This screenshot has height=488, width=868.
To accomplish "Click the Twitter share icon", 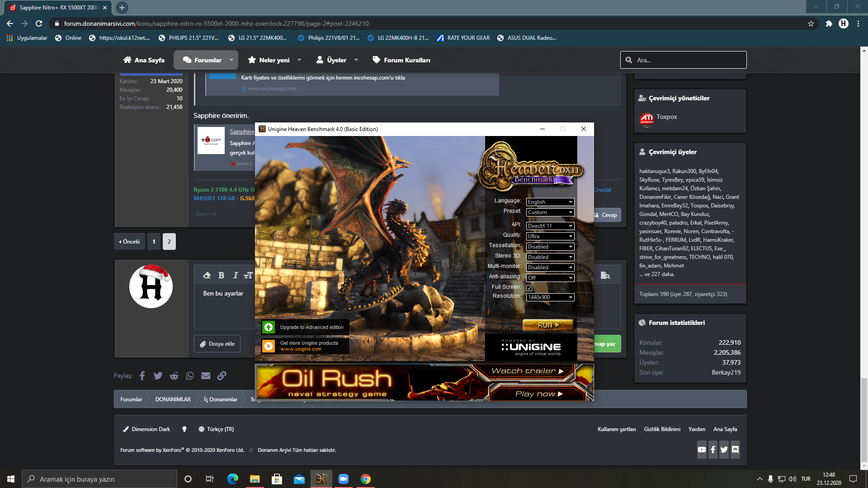I will point(158,376).
